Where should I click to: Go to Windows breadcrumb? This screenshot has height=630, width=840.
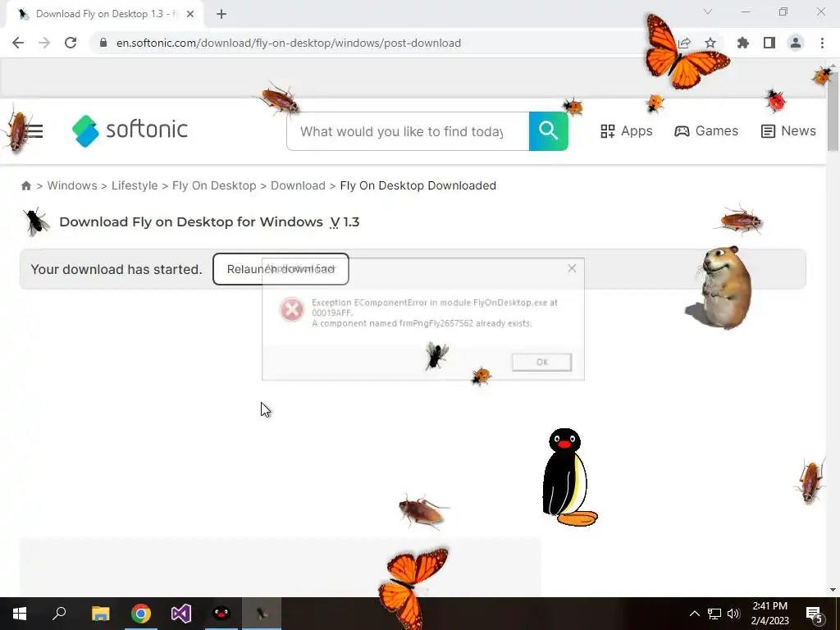(x=72, y=185)
